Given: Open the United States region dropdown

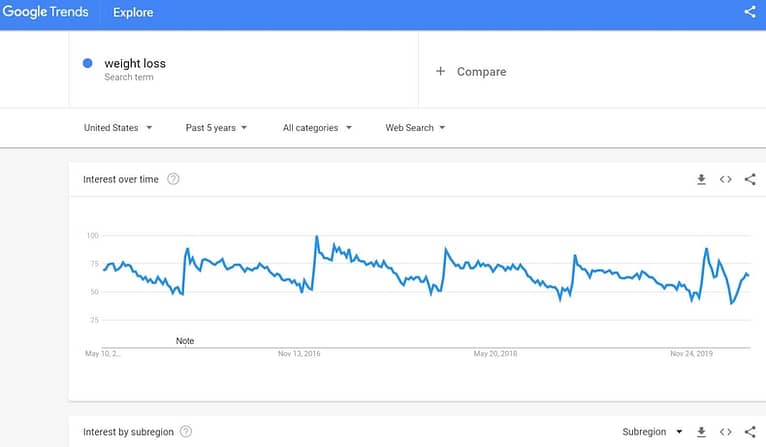Looking at the screenshot, I should point(118,128).
